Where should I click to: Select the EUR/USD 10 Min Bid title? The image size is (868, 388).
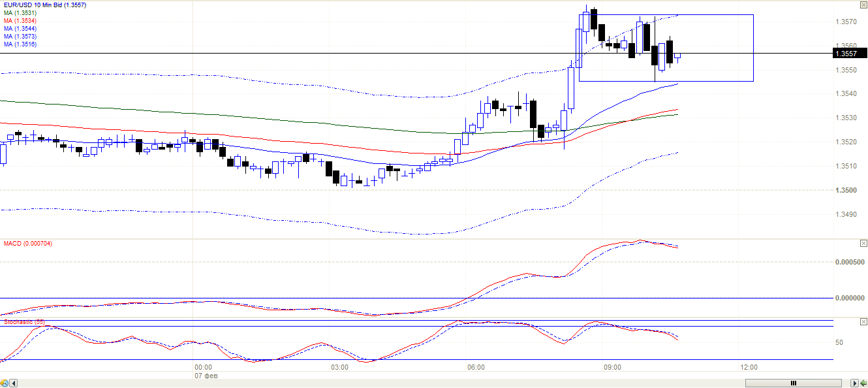coord(44,5)
